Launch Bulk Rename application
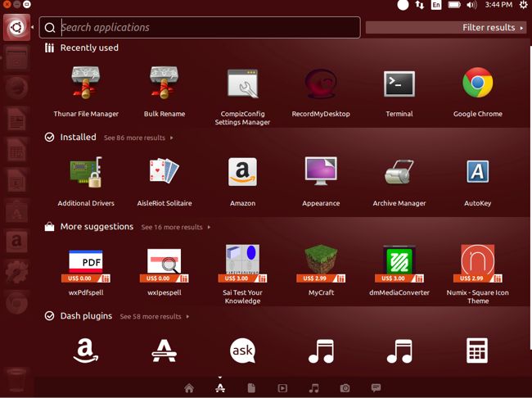The width and height of the screenshot is (532, 398). tap(165, 92)
